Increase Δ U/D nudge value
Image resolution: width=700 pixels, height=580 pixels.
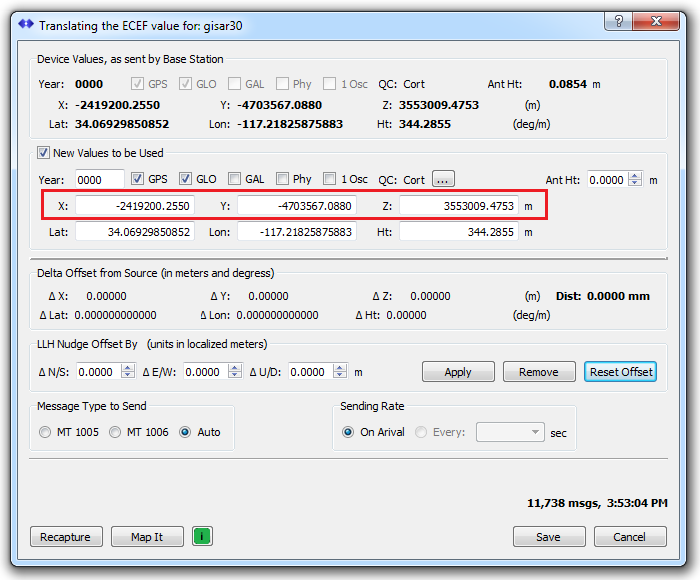coord(340,368)
